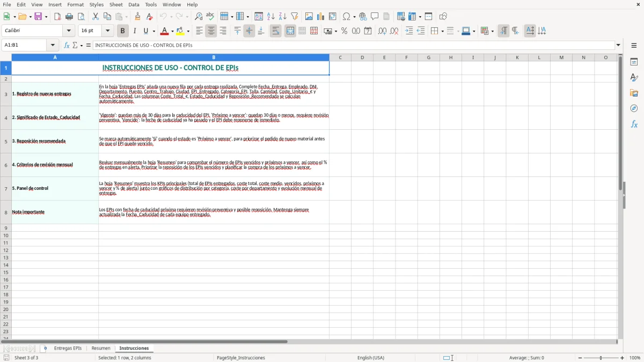Expand the Name Box dropdown
Image resolution: width=644 pixels, height=362 pixels.
(53, 46)
